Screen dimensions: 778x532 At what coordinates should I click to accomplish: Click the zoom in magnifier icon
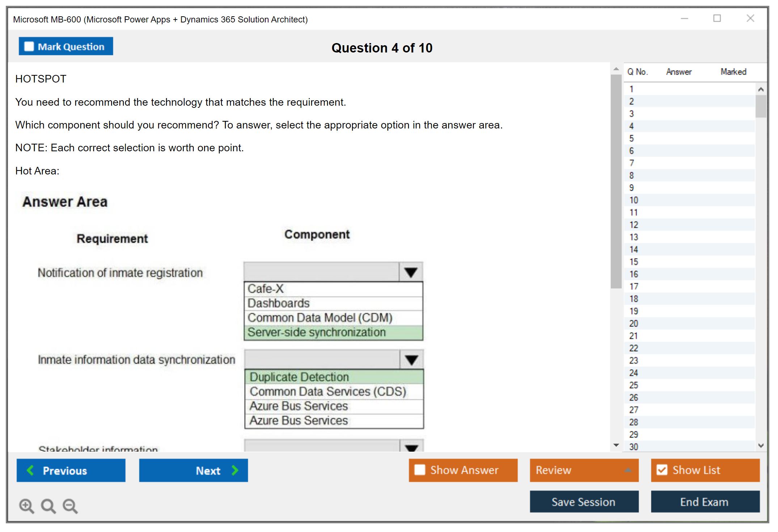coord(26,506)
